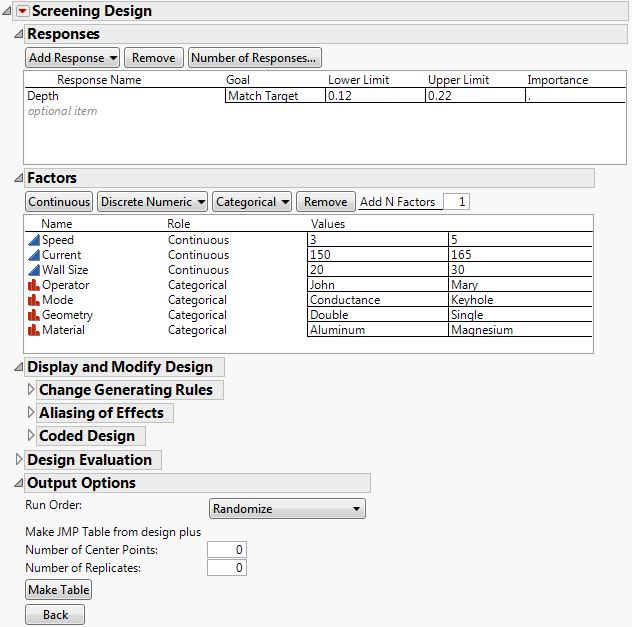Viewport: 632px width, 627px height.
Task: Click the red triangle Screening Design menu icon
Action: 23,11
